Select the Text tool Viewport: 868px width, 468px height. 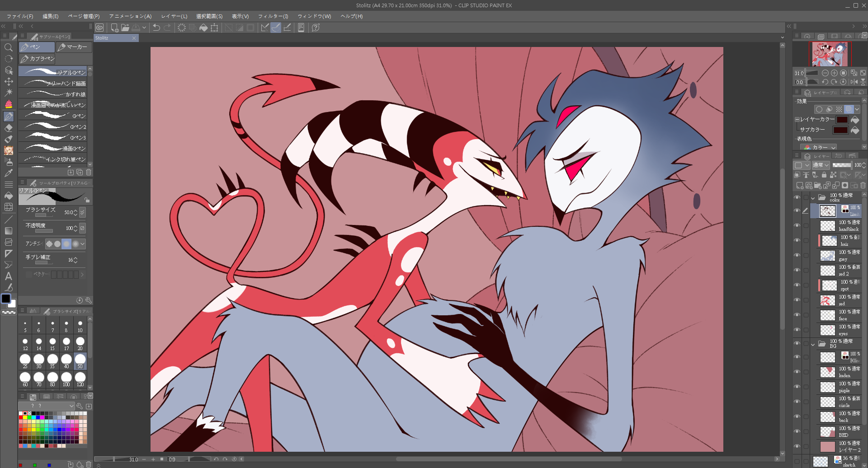point(8,276)
